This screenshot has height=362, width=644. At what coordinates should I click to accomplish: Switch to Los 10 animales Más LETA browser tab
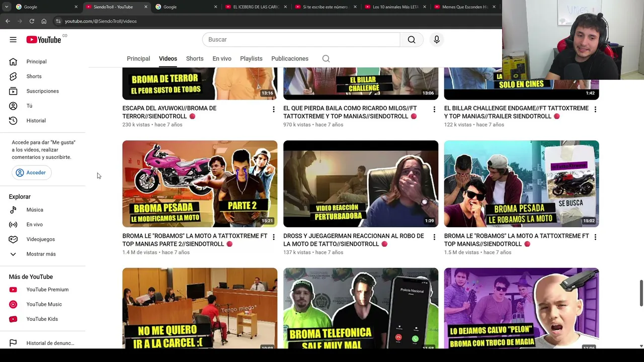click(x=395, y=7)
